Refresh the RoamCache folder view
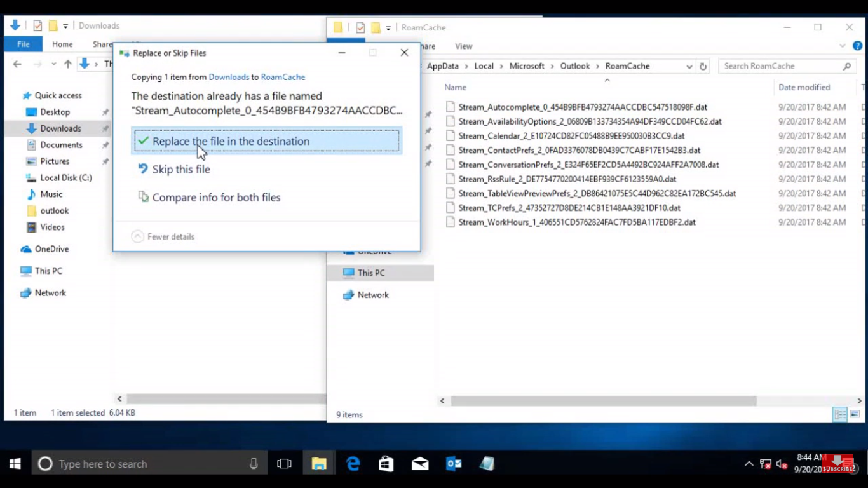This screenshot has height=488, width=868. 703,66
